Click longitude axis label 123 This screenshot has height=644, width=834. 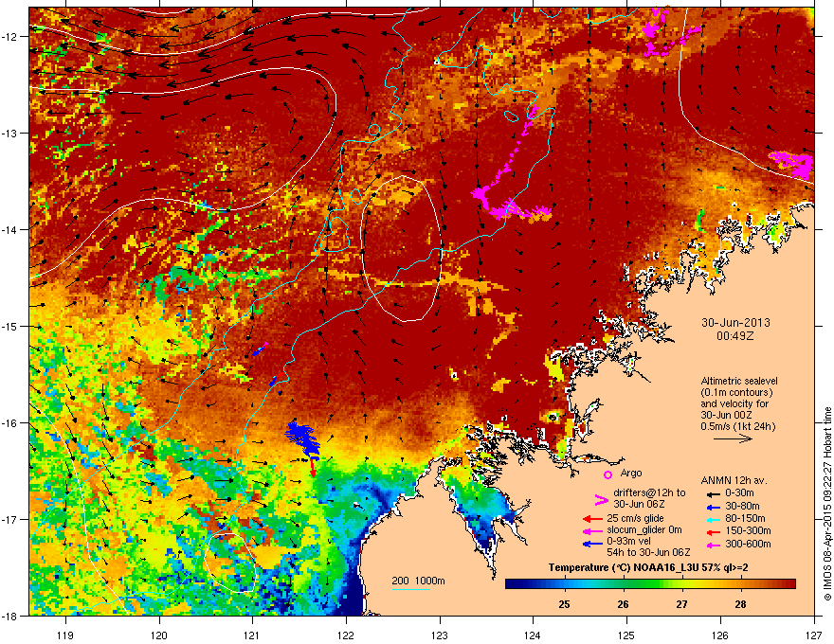click(x=440, y=635)
